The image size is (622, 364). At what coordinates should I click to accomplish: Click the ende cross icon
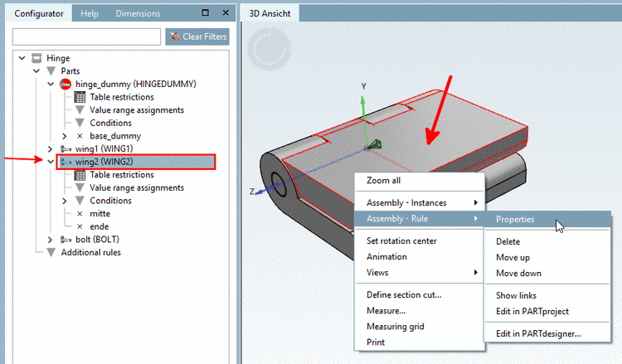[80, 227]
